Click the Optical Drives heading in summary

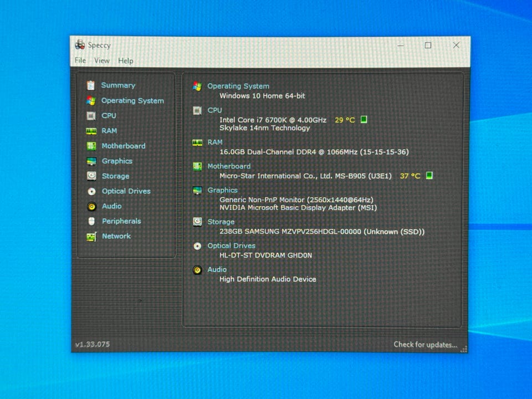click(x=231, y=245)
